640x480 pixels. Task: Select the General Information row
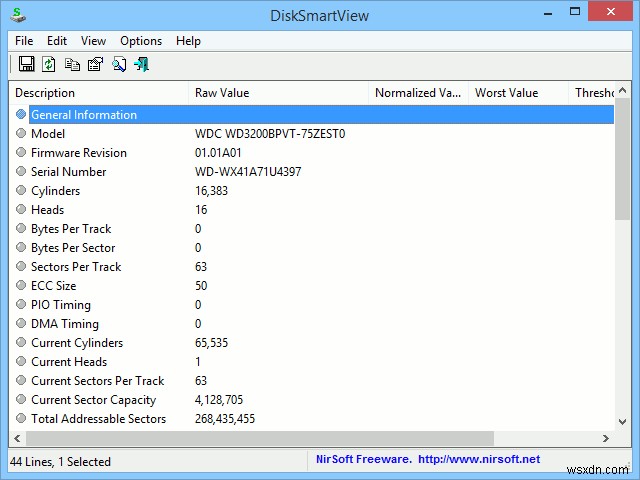click(312, 114)
